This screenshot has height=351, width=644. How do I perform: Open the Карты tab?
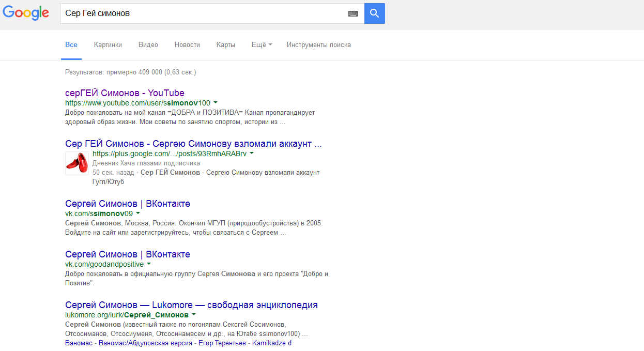tap(226, 45)
